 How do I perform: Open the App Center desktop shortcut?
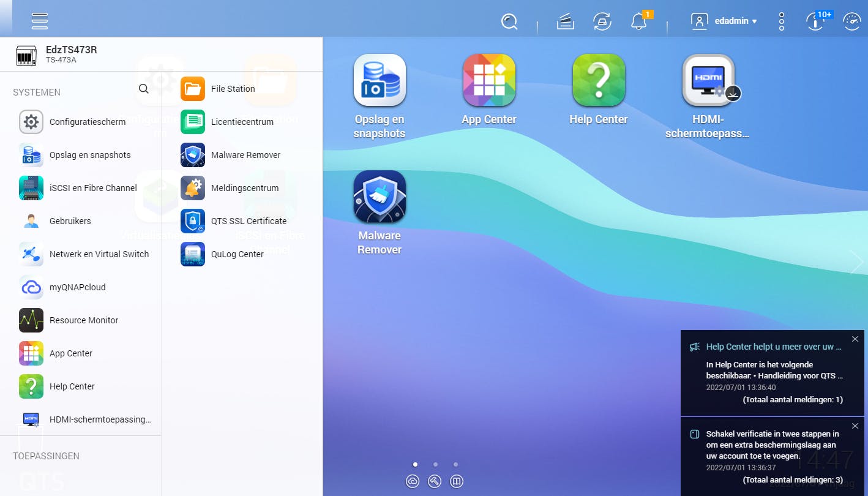click(489, 80)
